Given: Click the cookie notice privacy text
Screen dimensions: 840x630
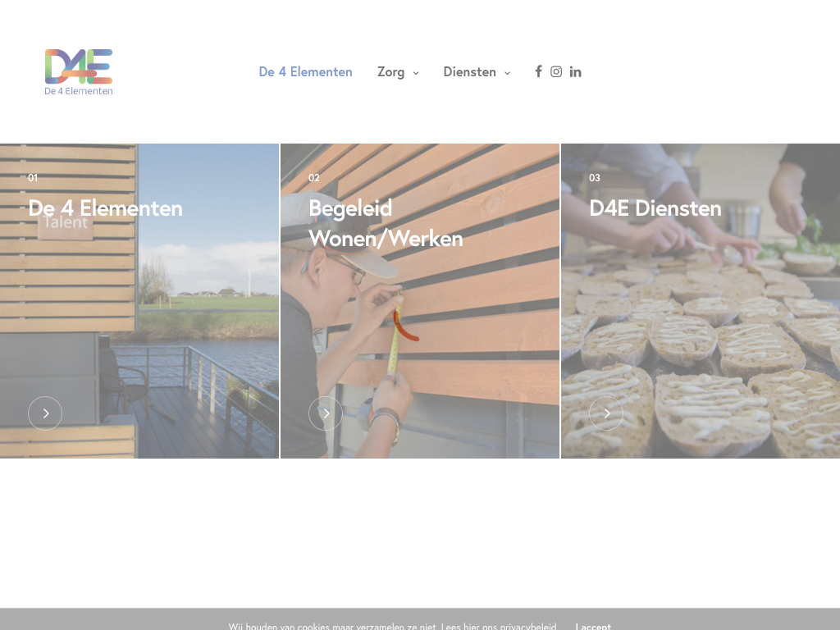Looking at the screenshot, I should click(392, 626).
